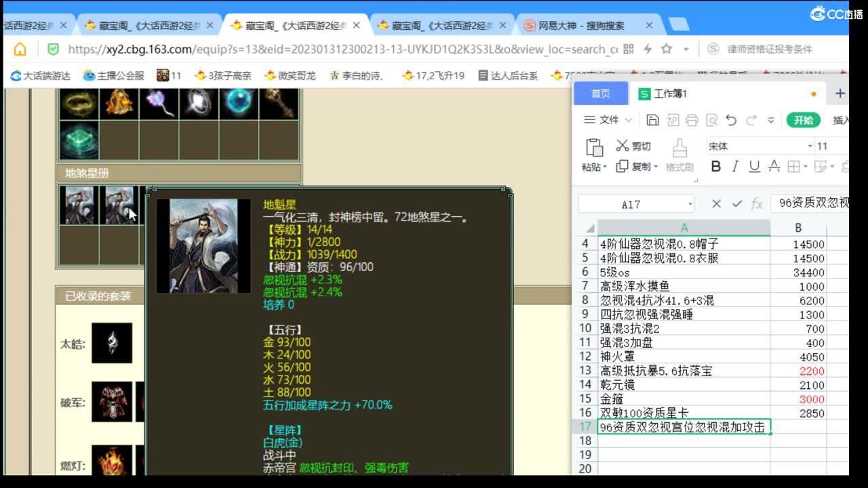Close the 网易大神 - 搜狗搜索 tab

click(x=649, y=26)
